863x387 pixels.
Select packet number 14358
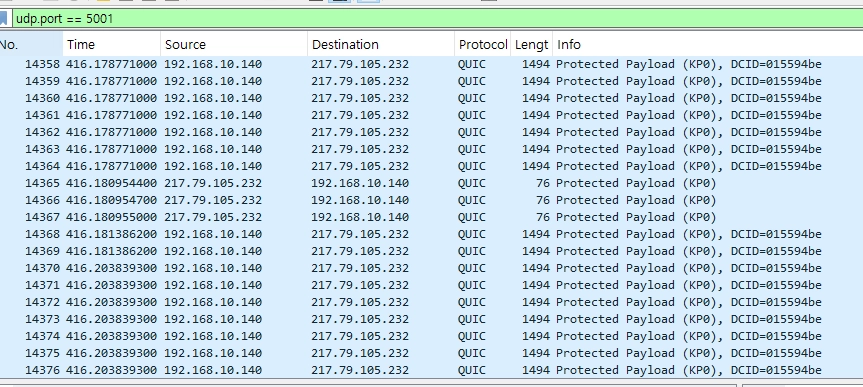432,64
